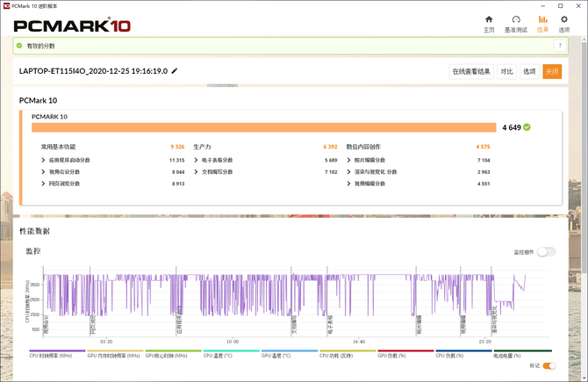Click the green checkmark beside score 4 649
This screenshot has width=588, height=382.
tap(527, 127)
